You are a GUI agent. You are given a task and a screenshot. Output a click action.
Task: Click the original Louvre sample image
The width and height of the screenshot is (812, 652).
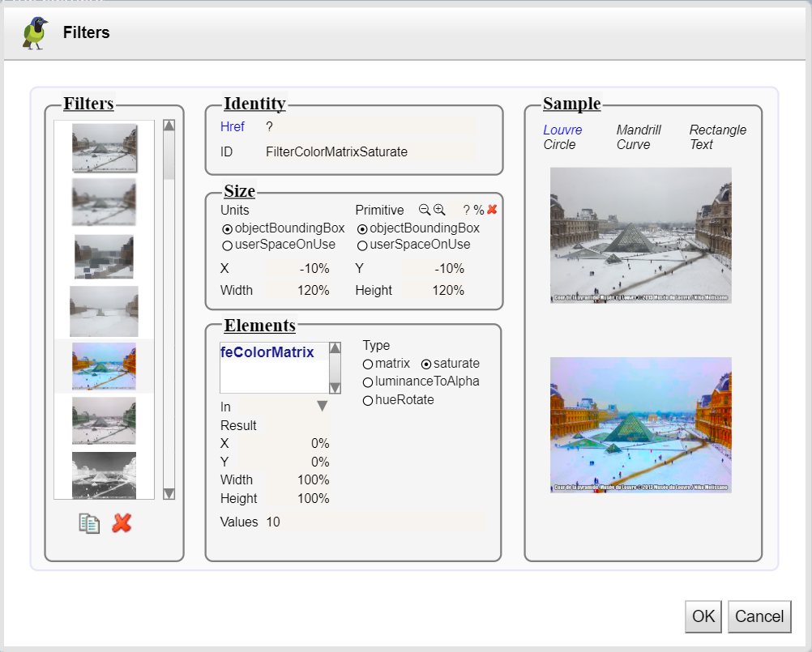640,235
